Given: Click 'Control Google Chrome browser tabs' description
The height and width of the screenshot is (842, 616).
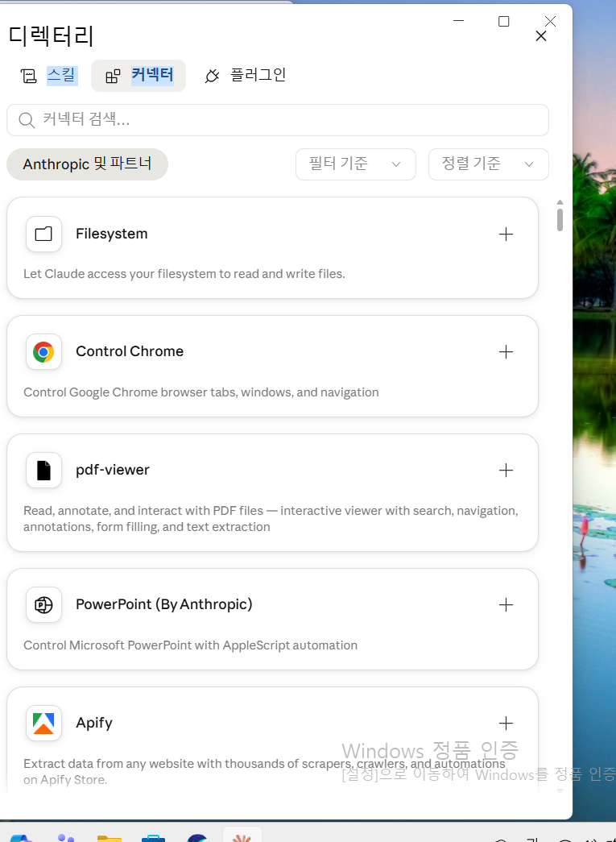Looking at the screenshot, I should click(x=201, y=392).
